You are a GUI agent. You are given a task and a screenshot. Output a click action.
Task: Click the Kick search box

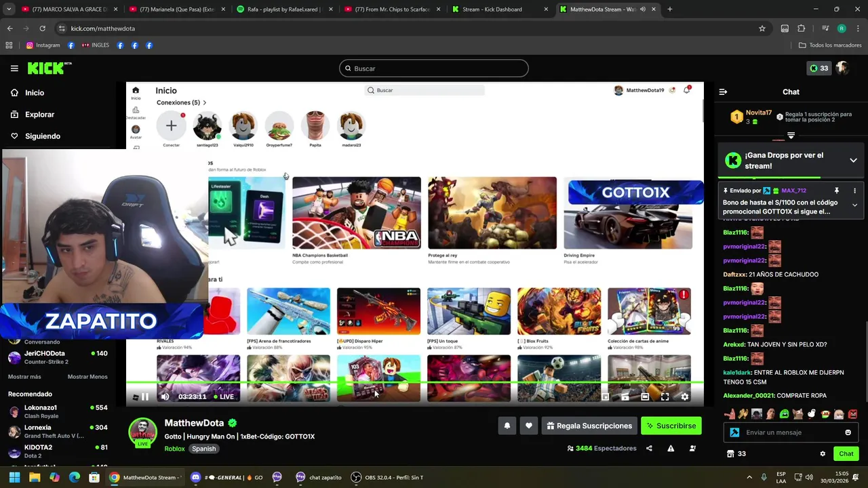click(x=434, y=68)
